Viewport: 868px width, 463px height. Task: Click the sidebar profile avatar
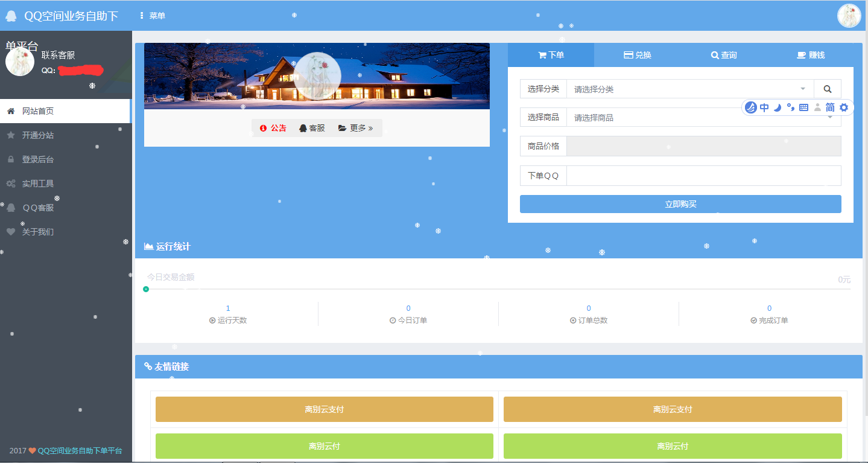20,62
